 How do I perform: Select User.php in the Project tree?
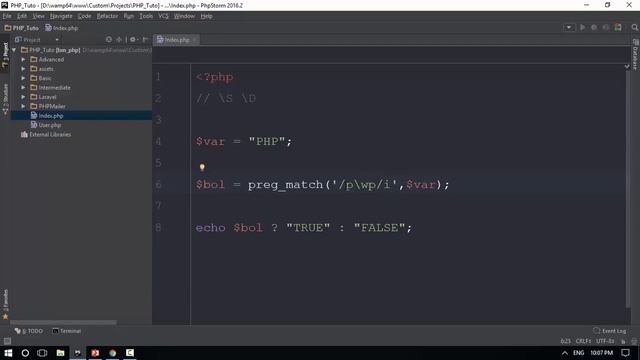46,125
